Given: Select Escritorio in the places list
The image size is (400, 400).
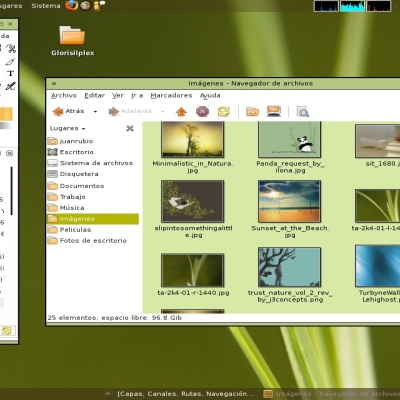Looking at the screenshot, I should click(93, 152).
